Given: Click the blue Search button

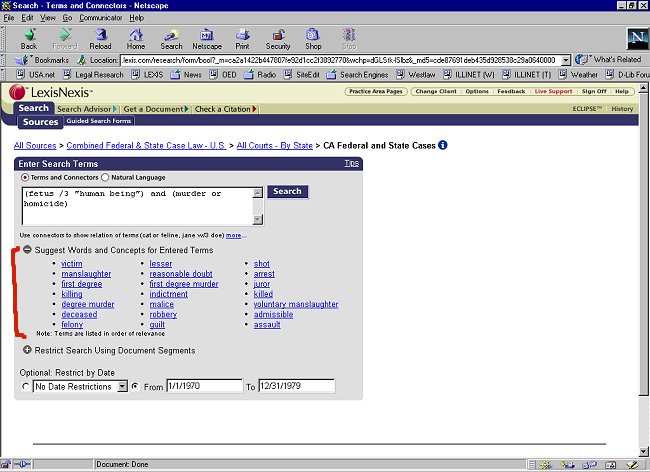Looking at the screenshot, I should click(x=287, y=191).
